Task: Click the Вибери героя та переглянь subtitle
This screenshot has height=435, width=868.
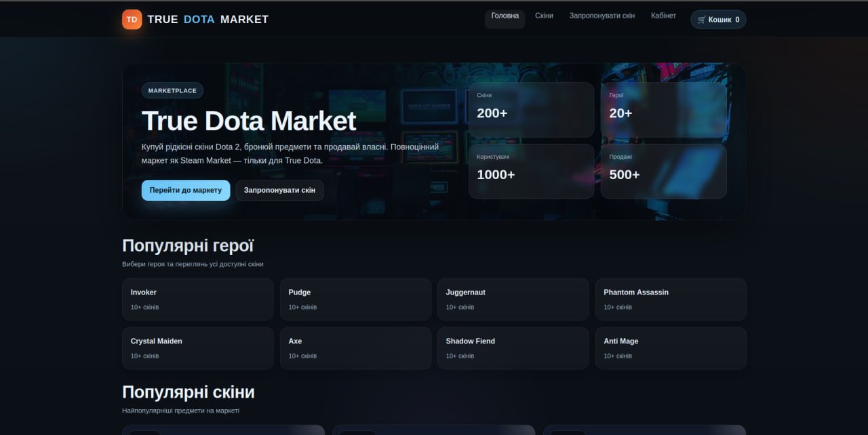Action: [193, 264]
